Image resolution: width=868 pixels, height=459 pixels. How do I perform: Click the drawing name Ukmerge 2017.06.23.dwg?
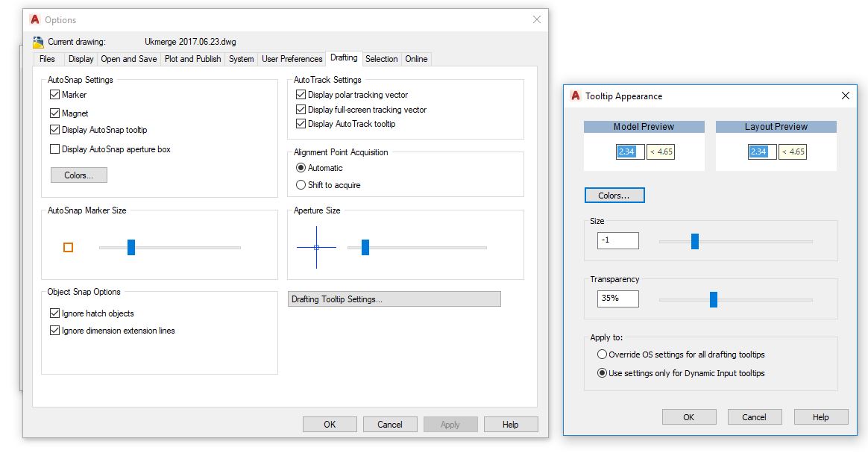coord(190,42)
